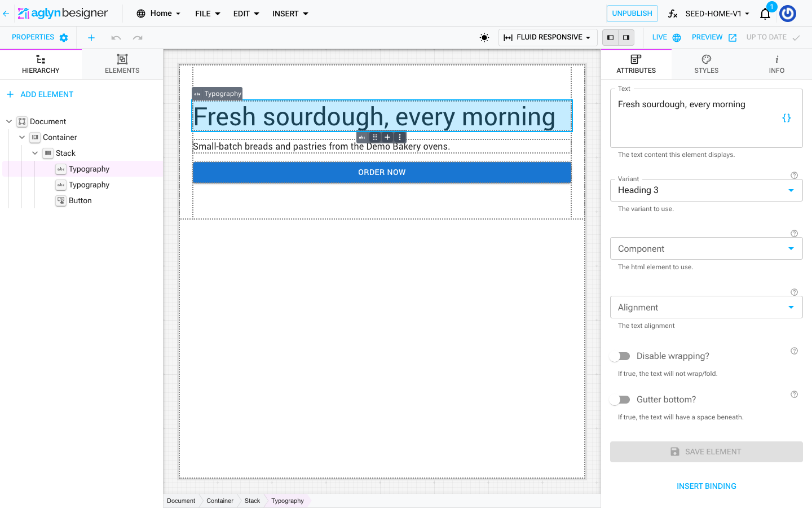Click the undo arrow
Screen dimensions: 812x508
tap(116, 38)
